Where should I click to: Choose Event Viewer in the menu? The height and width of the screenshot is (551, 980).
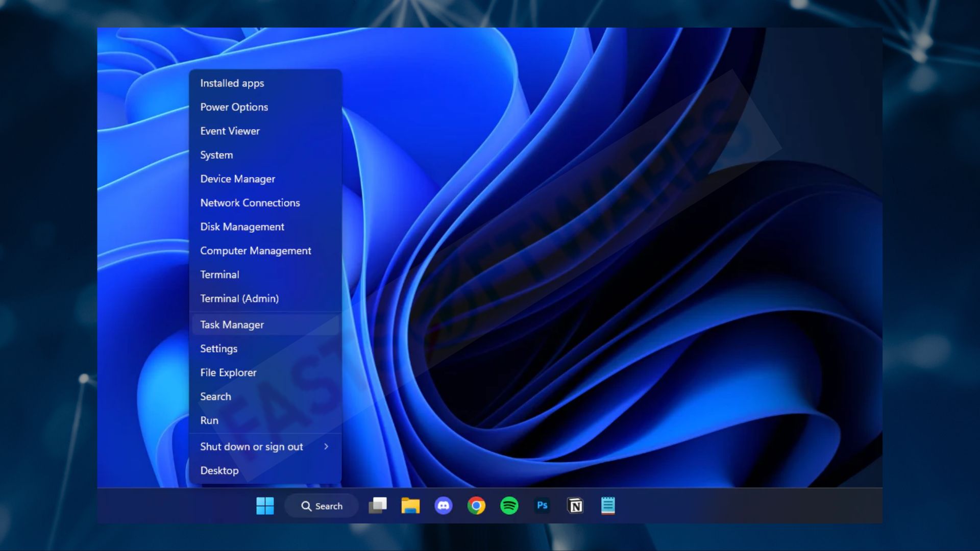265,131
